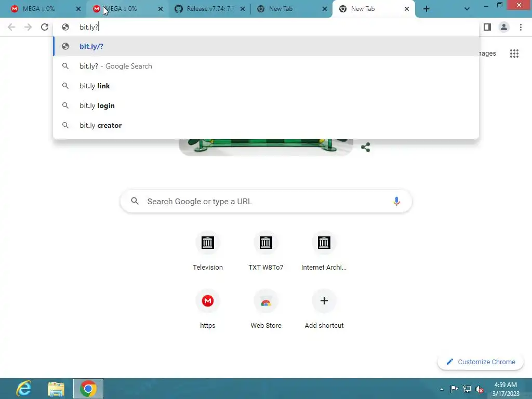Click the Google doodle image
The image size is (532, 399).
tap(266, 147)
